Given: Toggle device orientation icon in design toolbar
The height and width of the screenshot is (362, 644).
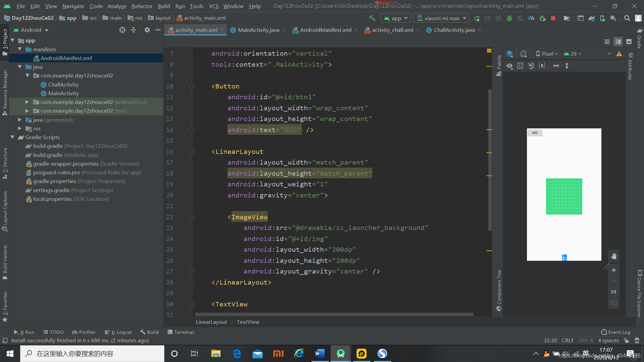Looking at the screenshot, I should tap(523, 54).
